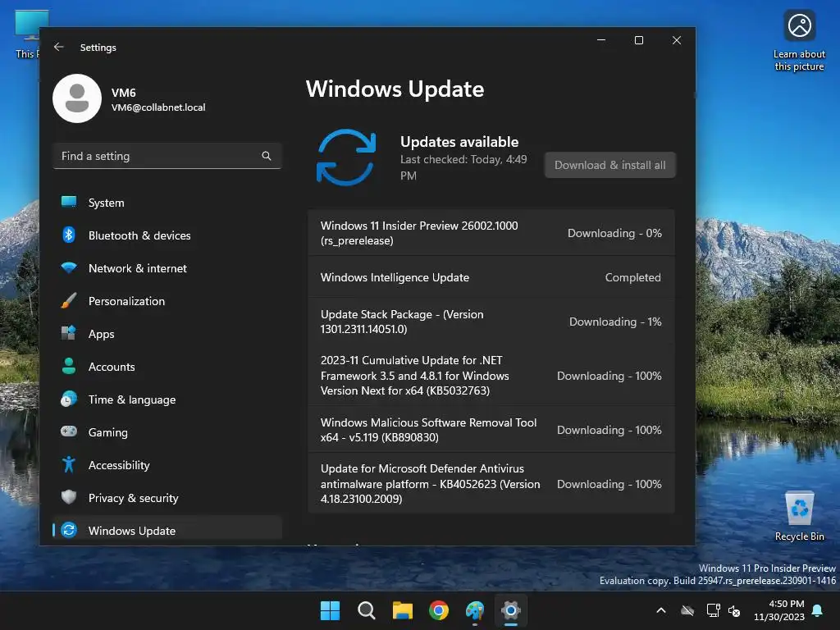Click Windows 11 Insider Preview 26002.1000 update row

(491, 233)
